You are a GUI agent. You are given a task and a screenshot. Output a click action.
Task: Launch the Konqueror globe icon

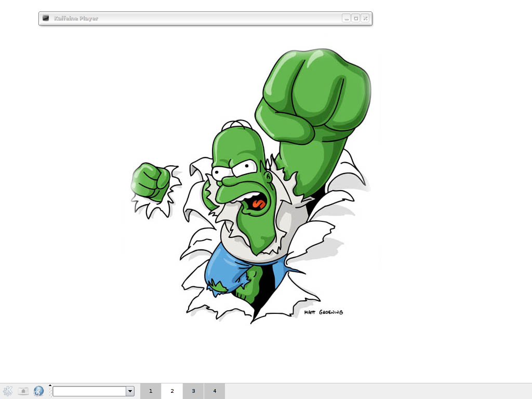point(38,391)
